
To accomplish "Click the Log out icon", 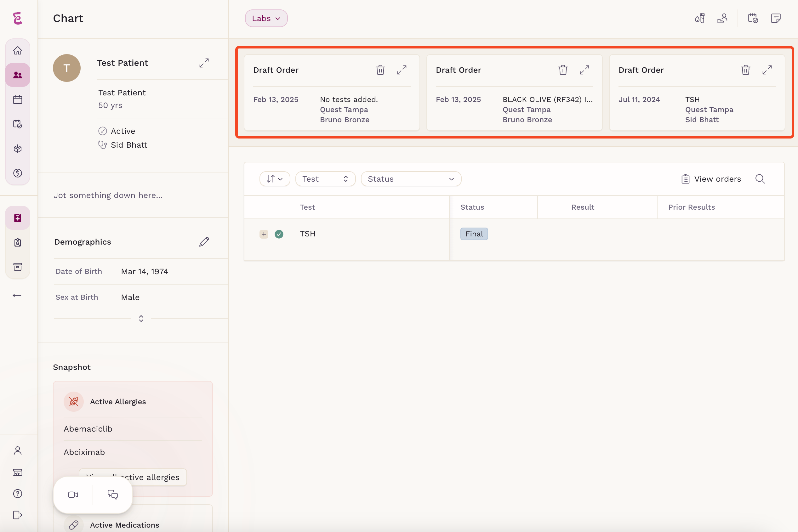I will pyautogui.click(x=18, y=515).
